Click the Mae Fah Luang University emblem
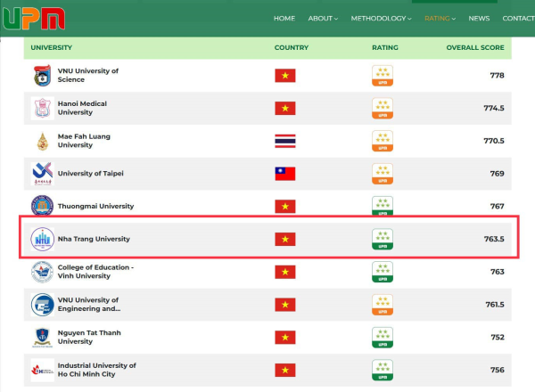Viewport: 535px width, 392px height. tap(42, 141)
